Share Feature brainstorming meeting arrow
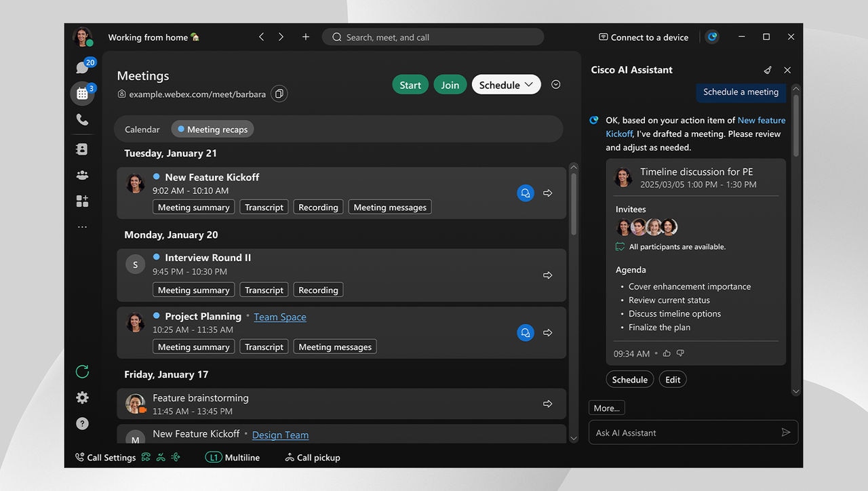Screen dimensions: 868x491 point(548,404)
